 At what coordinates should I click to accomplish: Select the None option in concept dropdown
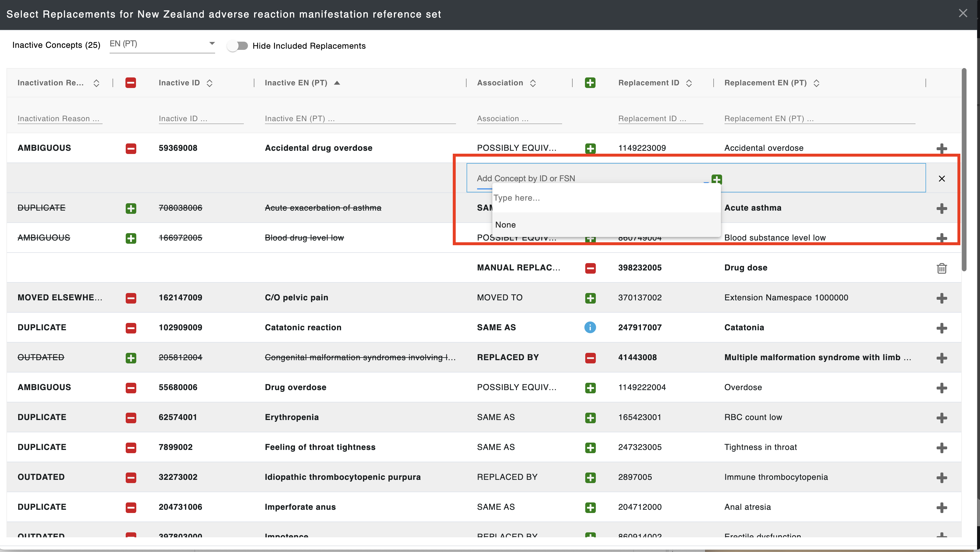coord(606,225)
